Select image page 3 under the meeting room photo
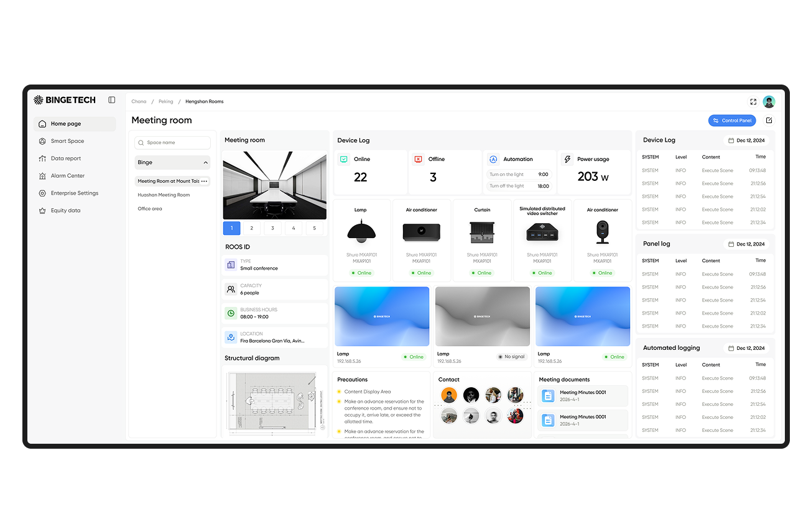Image resolution: width=811 pixels, height=532 pixels. click(x=272, y=228)
